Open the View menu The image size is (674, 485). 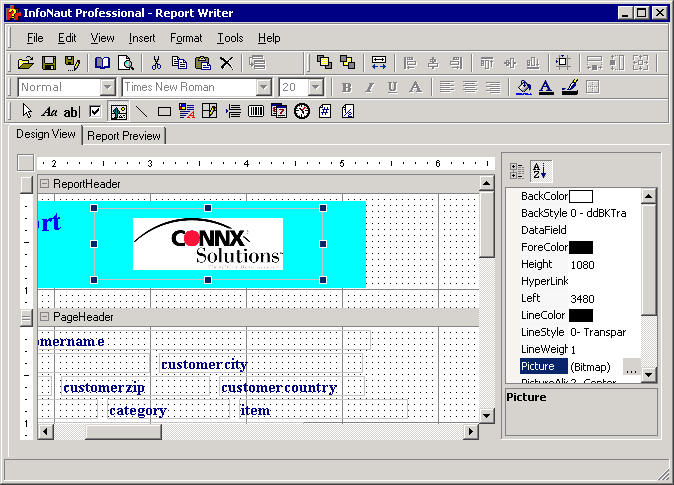pyautogui.click(x=102, y=38)
